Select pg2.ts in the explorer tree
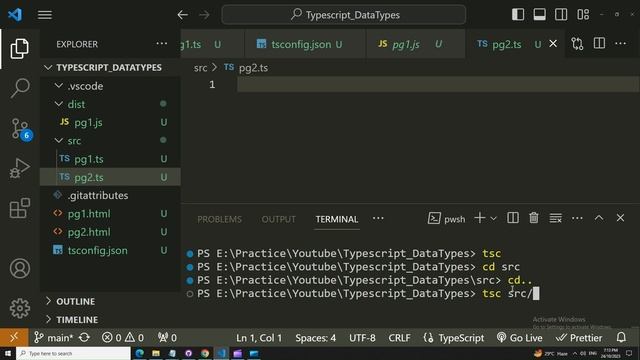640x360 pixels. tap(110, 177)
